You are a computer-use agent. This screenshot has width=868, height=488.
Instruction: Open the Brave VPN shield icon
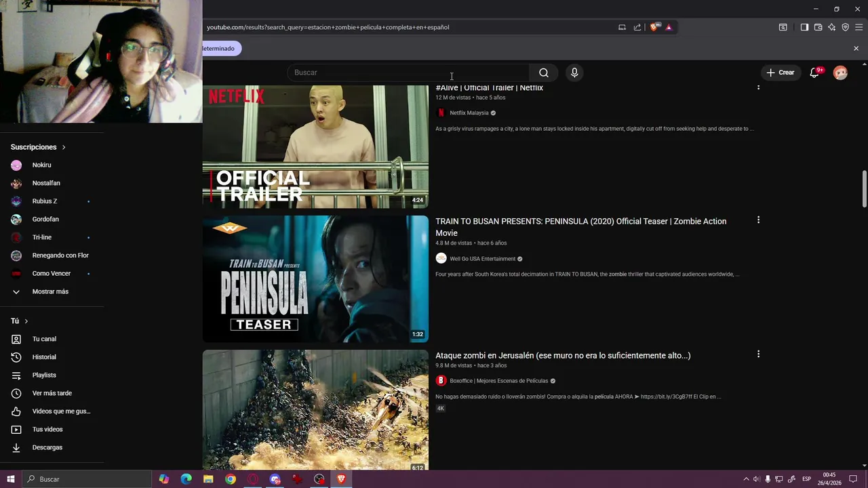click(x=845, y=27)
